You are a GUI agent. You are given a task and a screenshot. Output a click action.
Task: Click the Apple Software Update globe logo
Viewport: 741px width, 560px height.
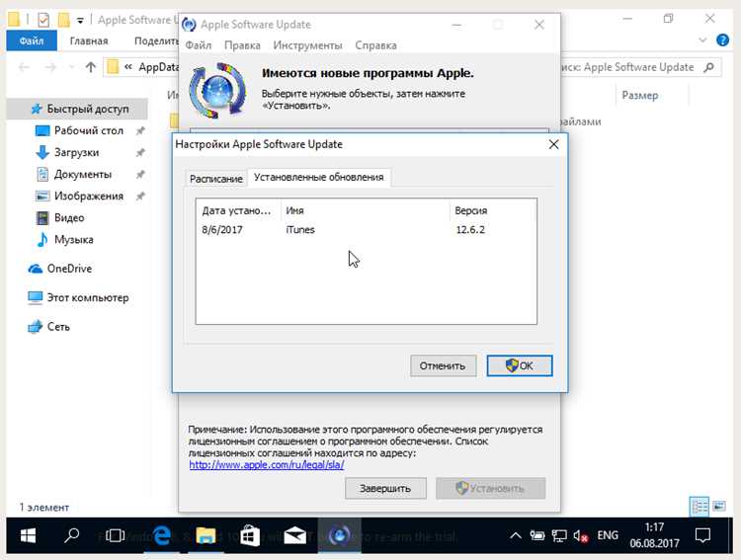point(217,90)
